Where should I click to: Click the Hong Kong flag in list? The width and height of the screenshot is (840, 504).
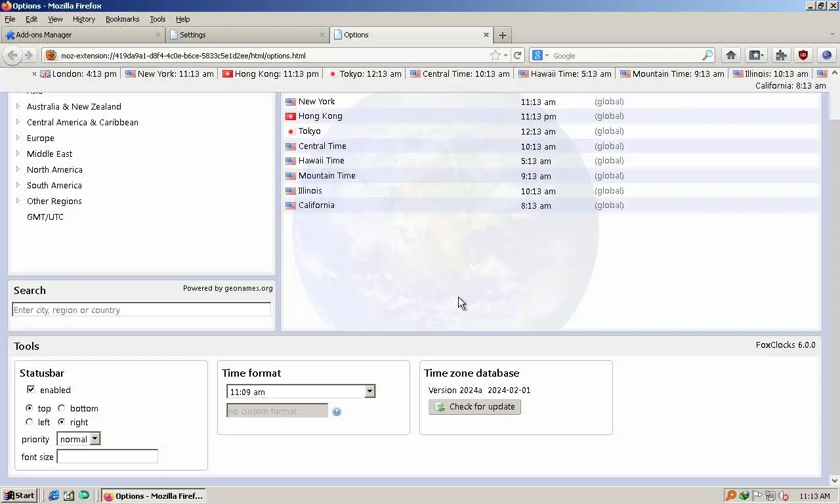tap(291, 116)
